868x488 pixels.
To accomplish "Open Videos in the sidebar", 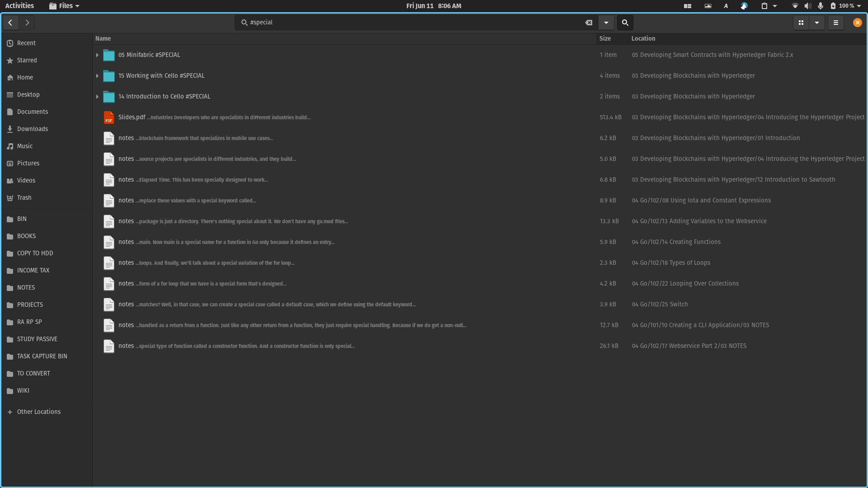I will pos(47,180).
